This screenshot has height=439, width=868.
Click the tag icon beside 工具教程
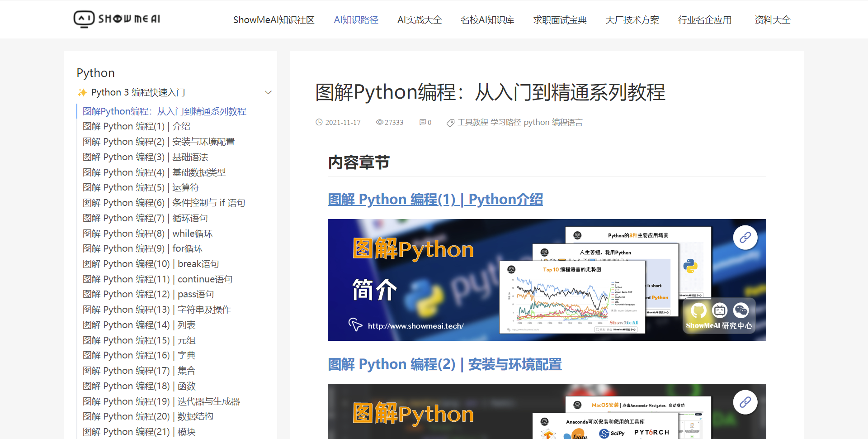(450, 123)
